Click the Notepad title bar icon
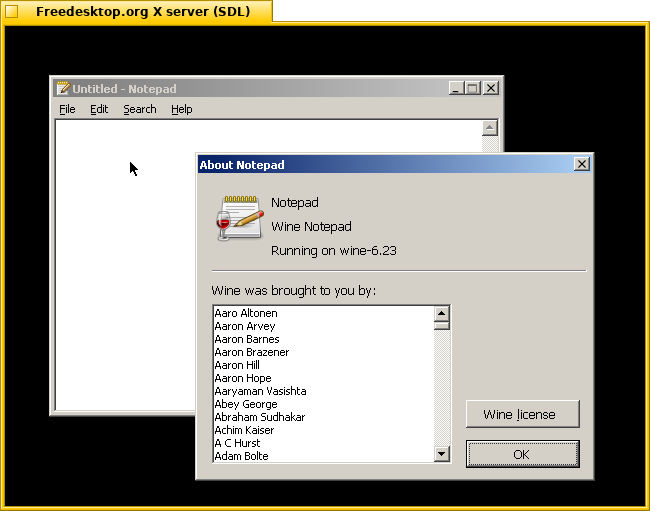This screenshot has height=511, width=650. [63, 88]
